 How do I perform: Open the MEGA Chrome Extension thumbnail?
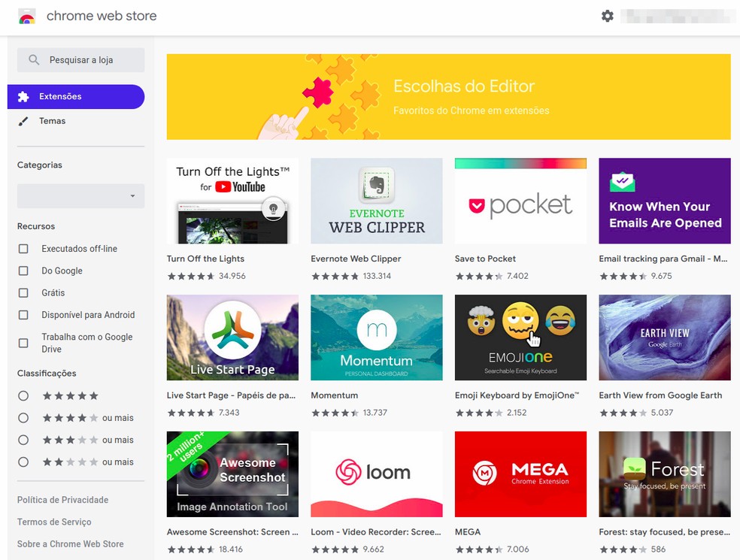pyautogui.click(x=520, y=474)
